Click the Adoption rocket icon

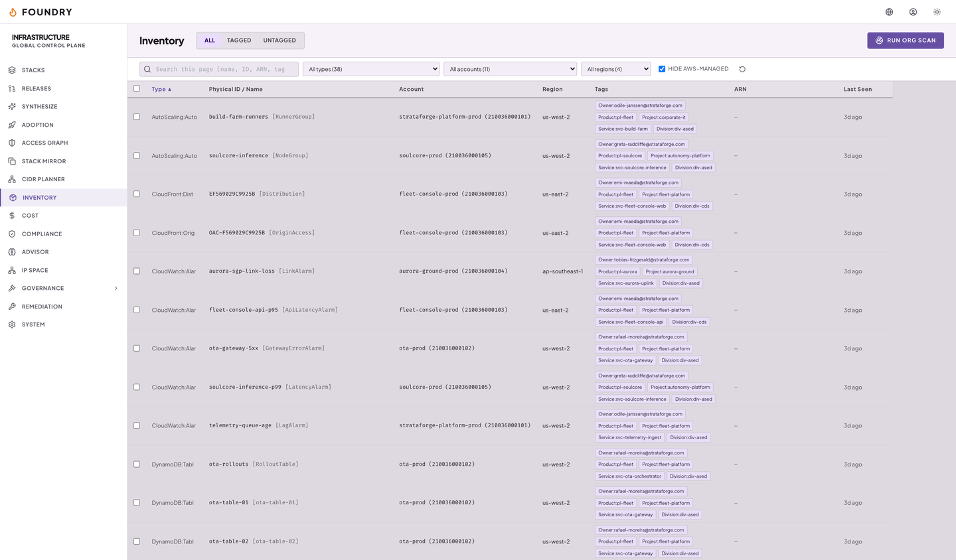(x=12, y=125)
